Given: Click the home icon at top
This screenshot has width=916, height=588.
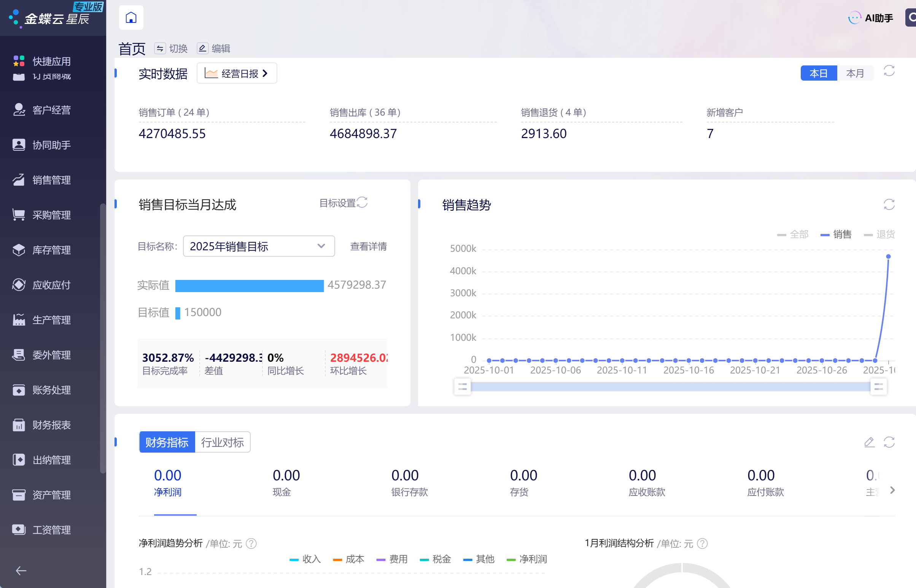Looking at the screenshot, I should [x=131, y=17].
